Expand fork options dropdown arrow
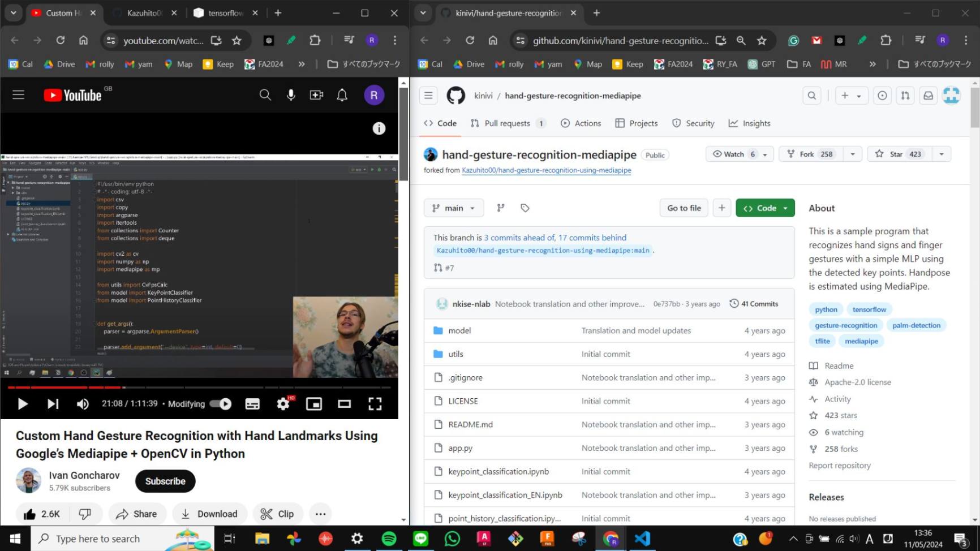This screenshot has height=551, width=980. (852, 154)
